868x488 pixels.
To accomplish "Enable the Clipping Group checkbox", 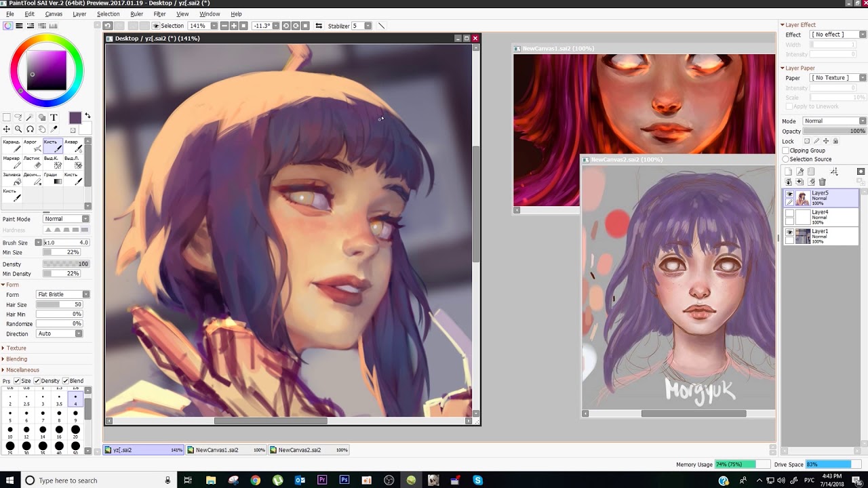I will 786,150.
